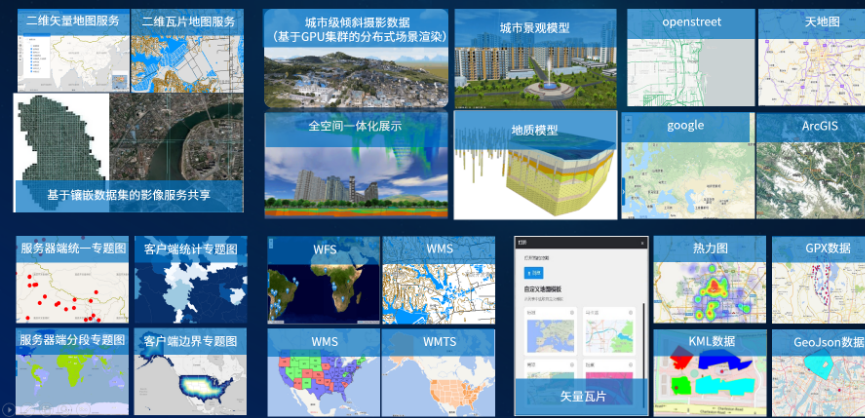This screenshot has width=865, height=418.
Task: Open the WMS card with colored US states
Action: coord(324,372)
